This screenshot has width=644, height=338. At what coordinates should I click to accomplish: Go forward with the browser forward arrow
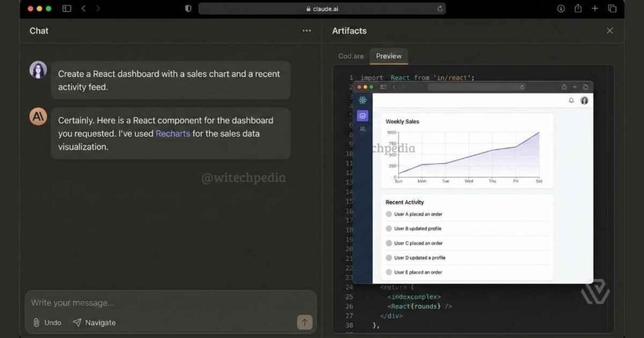97,9
